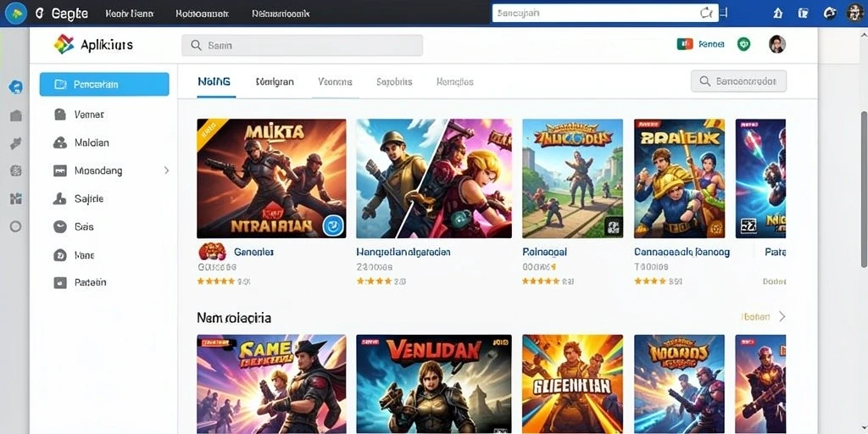Click the green shield icon
The image size is (868, 434).
coord(743,44)
